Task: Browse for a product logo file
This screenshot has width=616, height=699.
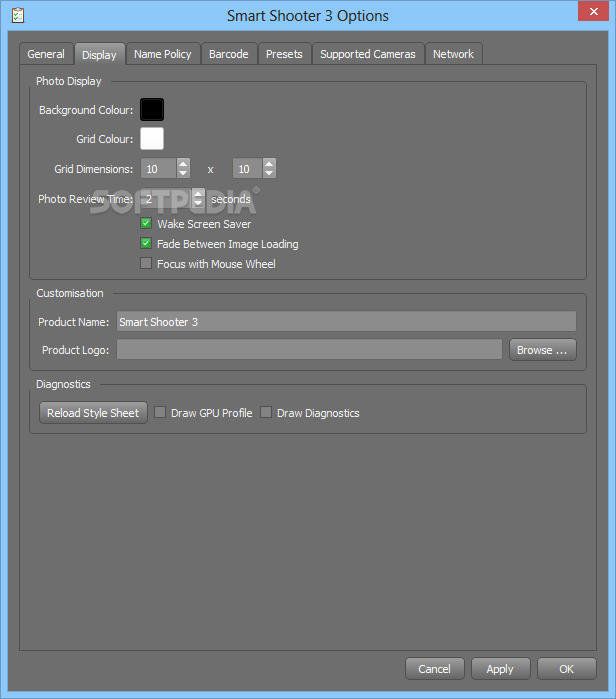Action: tap(542, 350)
